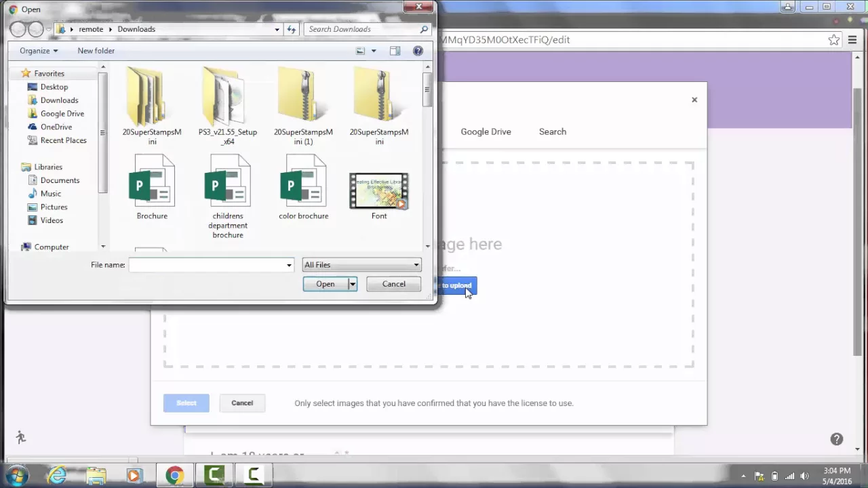This screenshot has height=488, width=868.
Task: Click the Downloads breadcrumb in address bar
Action: [136, 29]
